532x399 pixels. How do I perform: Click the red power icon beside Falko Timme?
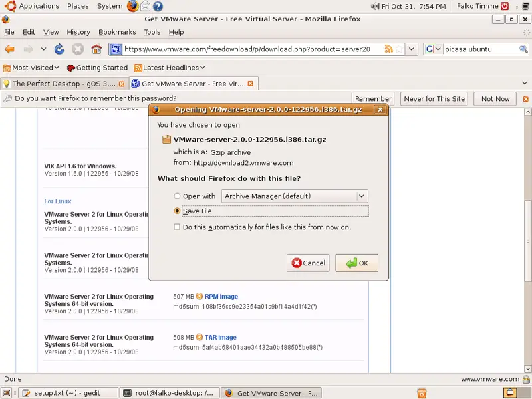[x=505, y=6]
